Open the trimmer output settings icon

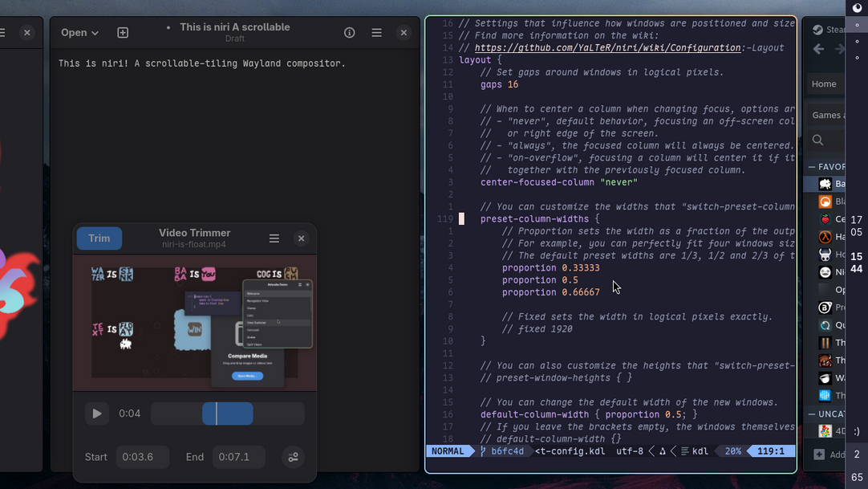(x=293, y=457)
